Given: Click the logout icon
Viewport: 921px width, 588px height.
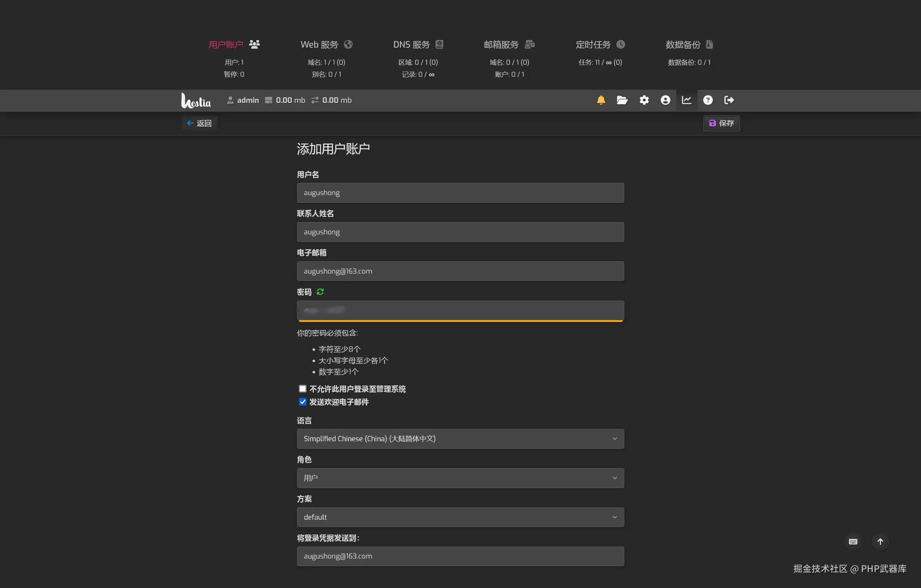Looking at the screenshot, I should (x=729, y=100).
